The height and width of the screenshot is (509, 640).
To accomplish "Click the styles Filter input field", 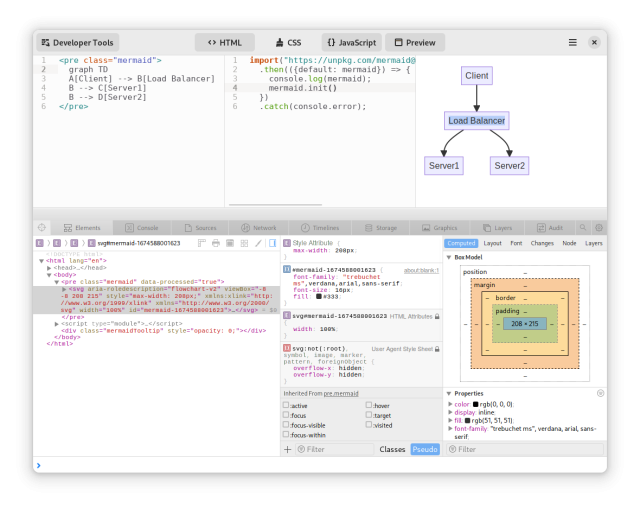I will coord(336,450).
